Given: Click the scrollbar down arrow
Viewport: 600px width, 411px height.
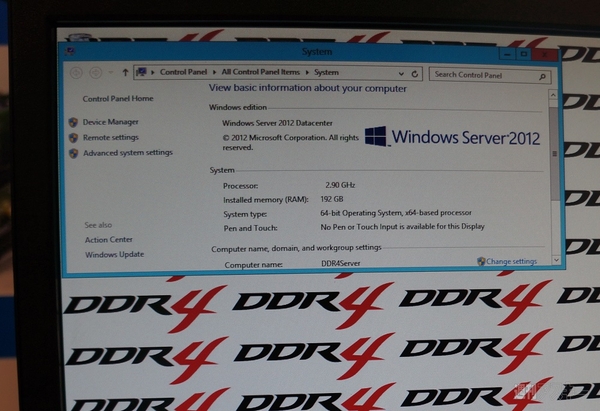Looking at the screenshot, I should 556,259.
